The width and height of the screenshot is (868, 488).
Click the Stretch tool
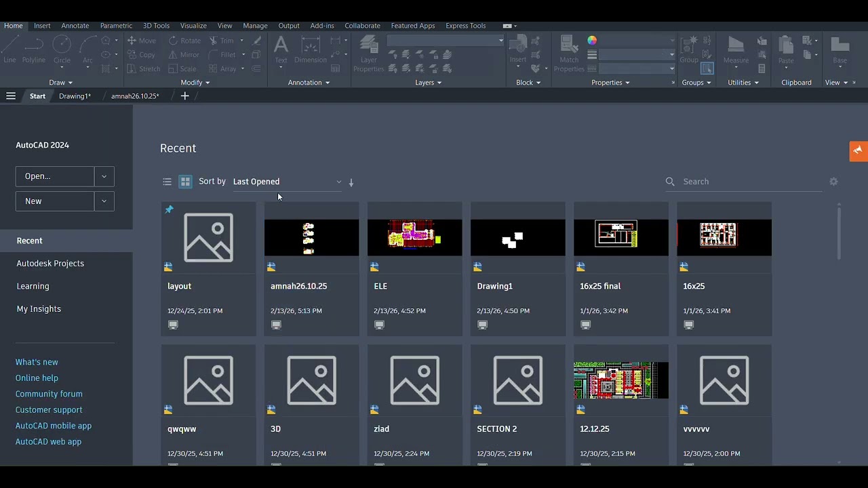pyautogui.click(x=144, y=68)
